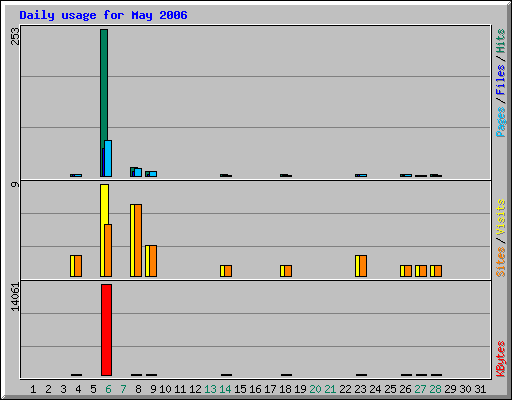Click the 'Visits' legend label
Screen dimensions: 512x400
tap(501, 217)
